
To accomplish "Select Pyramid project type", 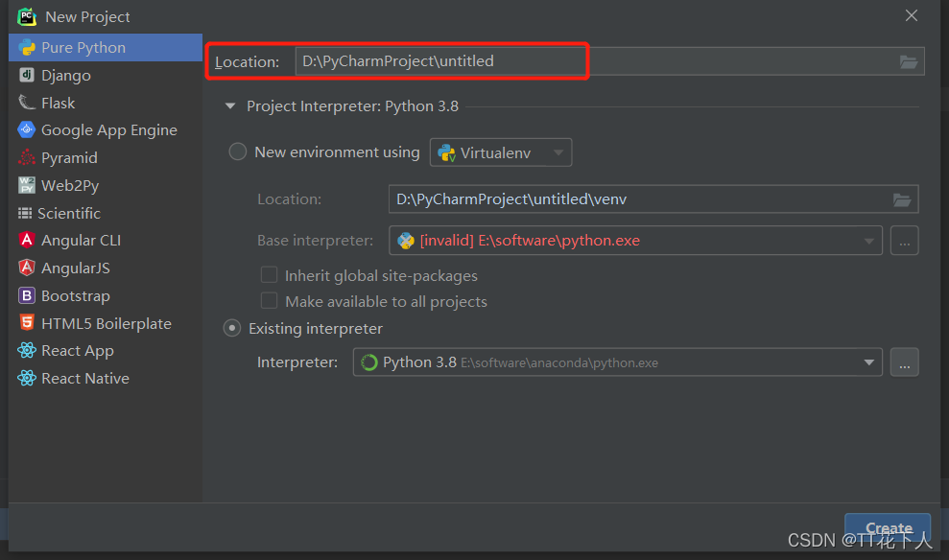I will click(106, 158).
